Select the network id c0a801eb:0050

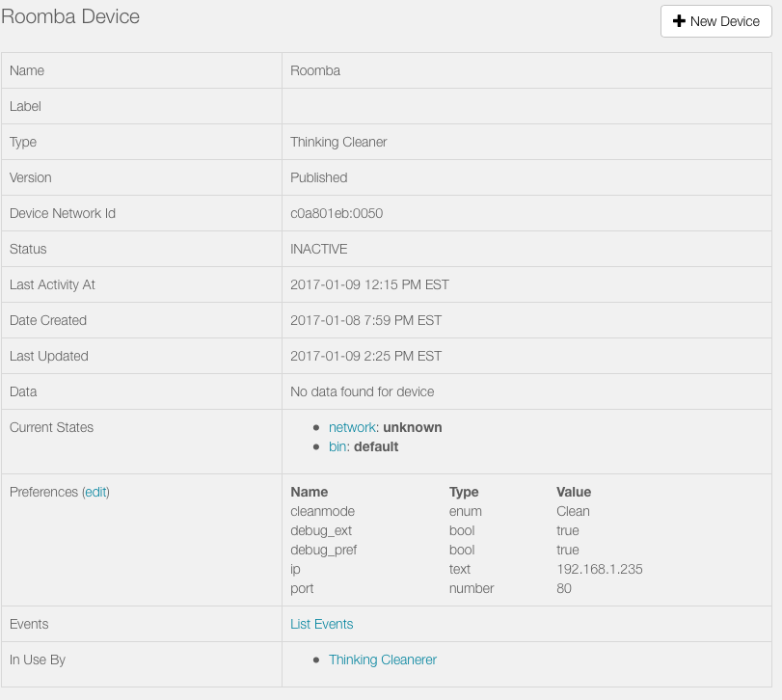coord(337,213)
